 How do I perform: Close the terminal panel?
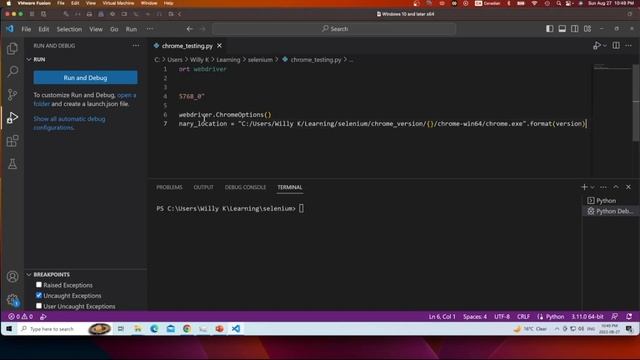click(628, 187)
